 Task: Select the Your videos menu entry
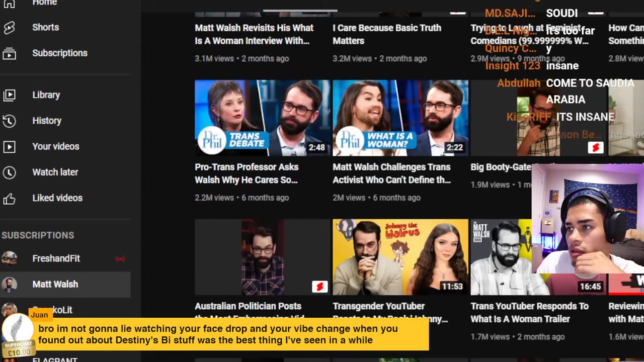[56, 146]
